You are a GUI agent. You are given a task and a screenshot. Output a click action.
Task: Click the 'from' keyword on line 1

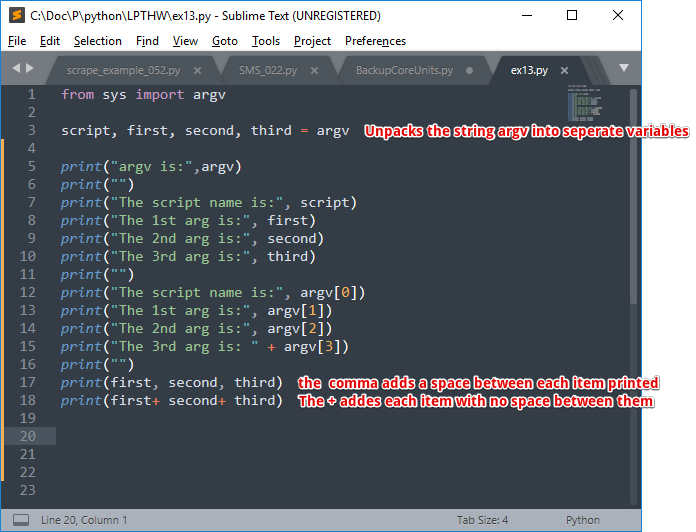tap(78, 95)
